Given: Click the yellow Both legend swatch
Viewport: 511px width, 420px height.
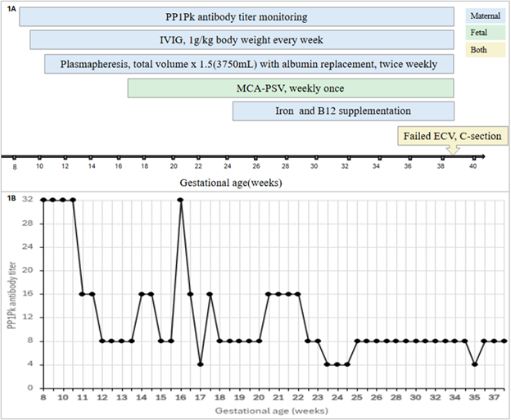Looking at the screenshot, I should coord(486,50).
